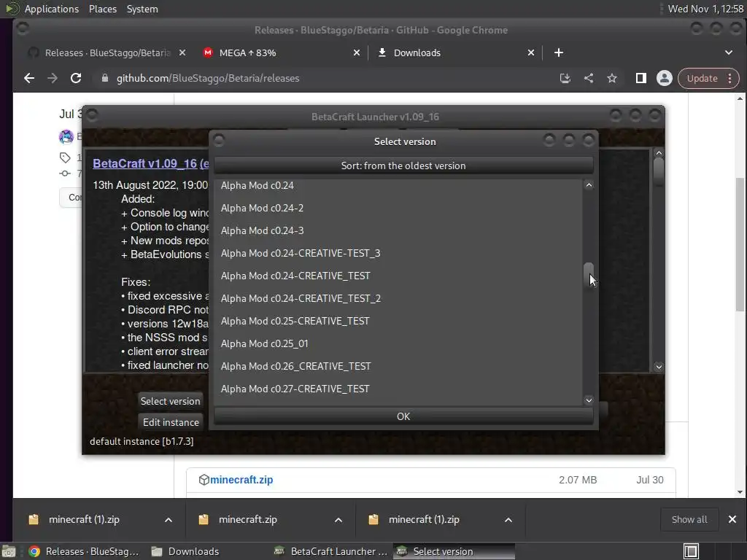Click Edit instance in BetaCraft Launcher

pyautogui.click(x=171, y=422)
